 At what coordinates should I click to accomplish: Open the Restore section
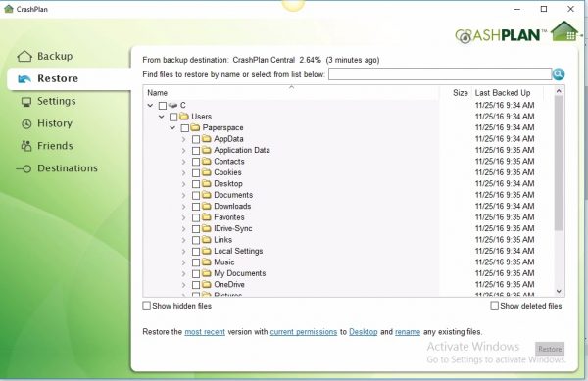[x=58, y=78]
